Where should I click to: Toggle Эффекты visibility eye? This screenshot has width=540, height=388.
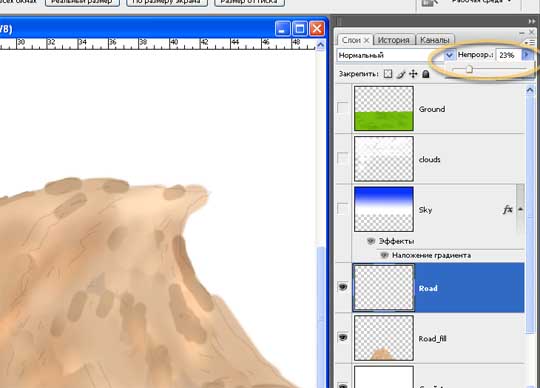tap(371, 241)
